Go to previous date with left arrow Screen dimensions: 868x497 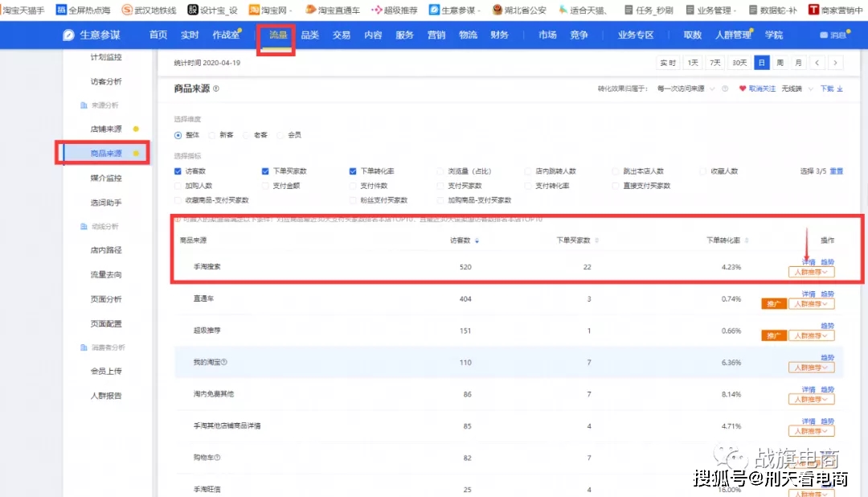(817, 63)
